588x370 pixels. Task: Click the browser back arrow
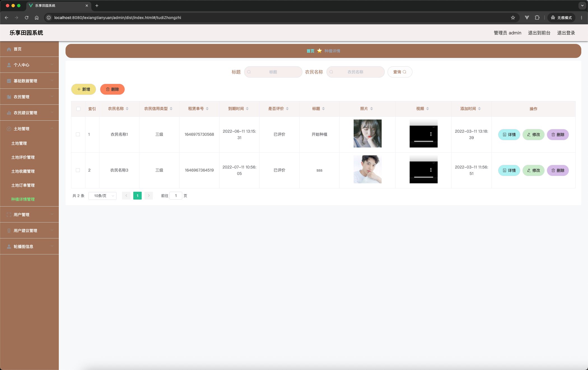pyautogui.click(x=6, y=18)
